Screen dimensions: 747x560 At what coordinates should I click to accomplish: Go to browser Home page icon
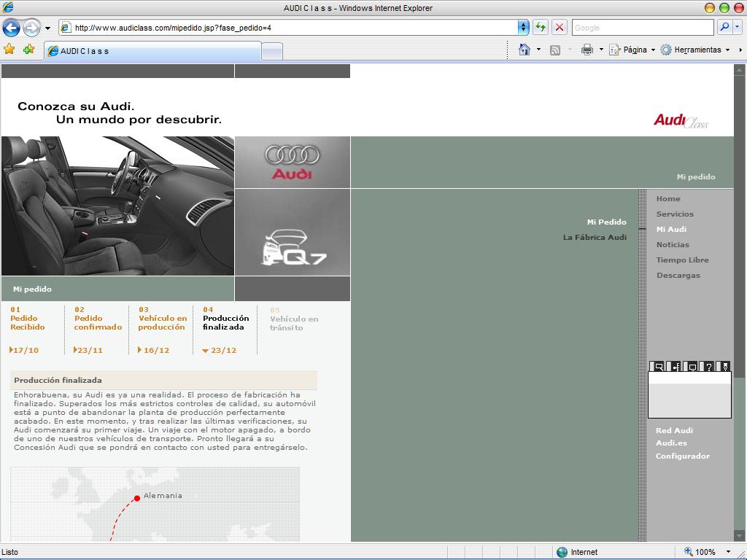tap(524, 50)
